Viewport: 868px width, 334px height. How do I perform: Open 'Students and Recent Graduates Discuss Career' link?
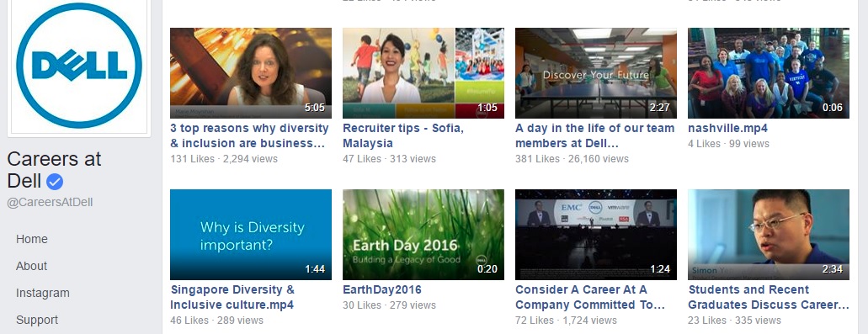tap(769, 297)
